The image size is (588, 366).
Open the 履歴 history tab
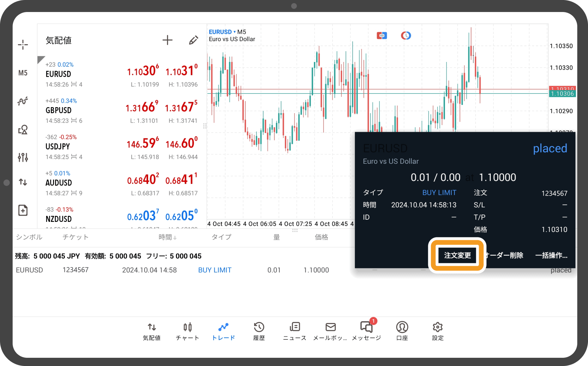click(259, 332)
